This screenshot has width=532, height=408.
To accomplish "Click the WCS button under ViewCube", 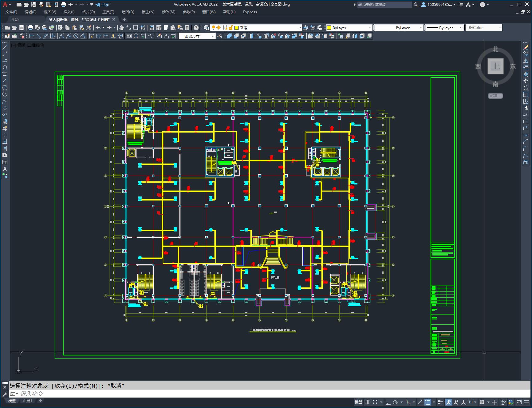I will click(495, 96).
